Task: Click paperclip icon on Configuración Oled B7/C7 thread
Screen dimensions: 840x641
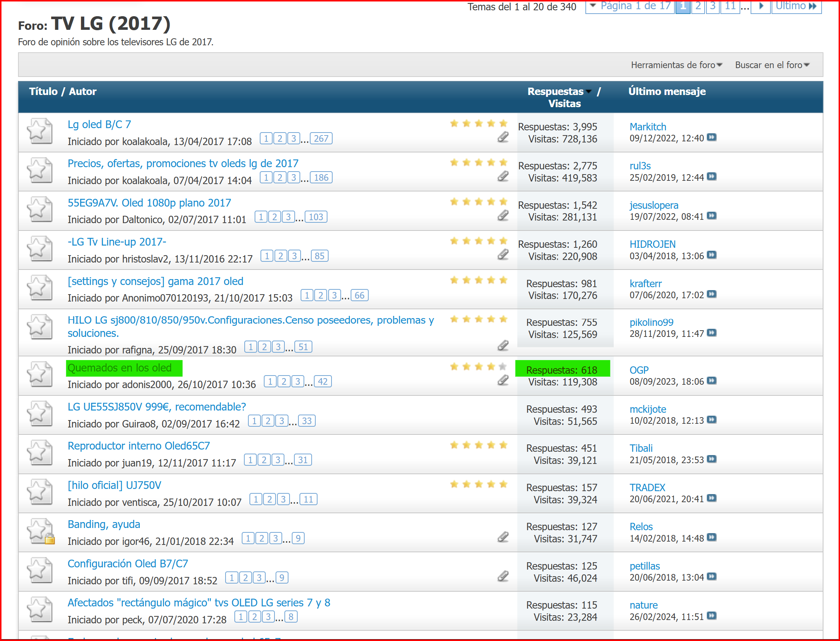Action: point(503,576)
